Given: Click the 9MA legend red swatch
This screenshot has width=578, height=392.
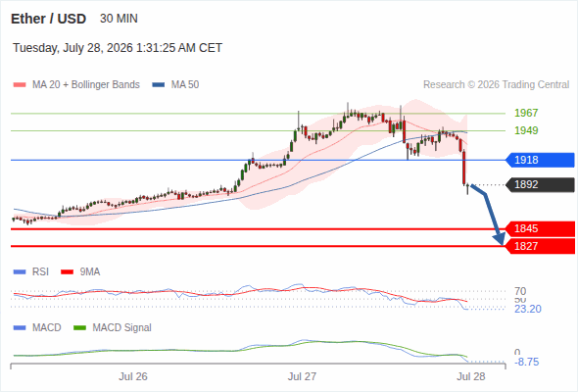Looking at the screenshot, I should pyautogui.click(x=67, y=272).
